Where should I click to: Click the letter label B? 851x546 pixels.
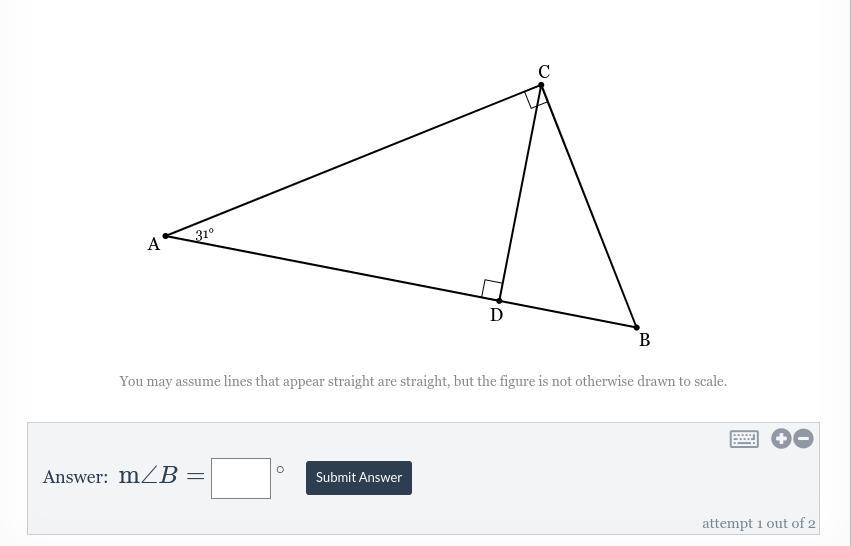pyautogui.click(x=645, y=340)
